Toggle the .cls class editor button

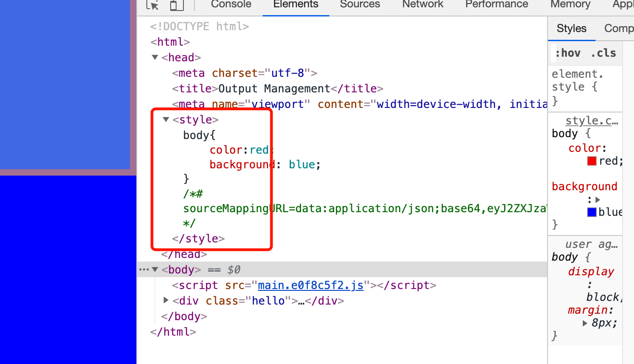click(603, 53)
